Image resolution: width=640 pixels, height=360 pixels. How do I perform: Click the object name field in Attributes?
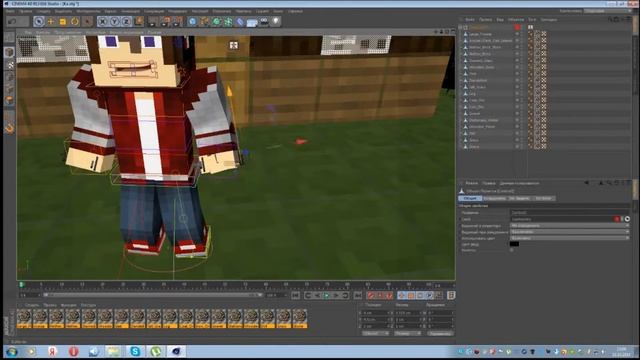(569, 213)
